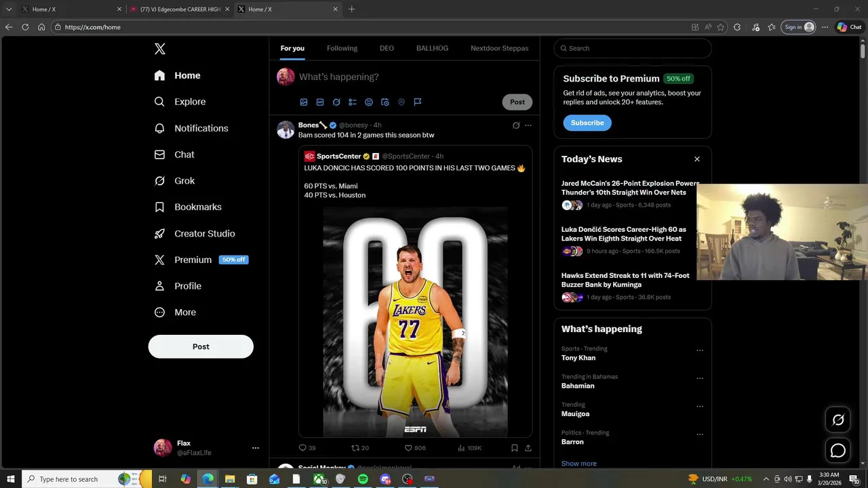Open more options on Bones post
868x488 pixels.
[528, 125]
